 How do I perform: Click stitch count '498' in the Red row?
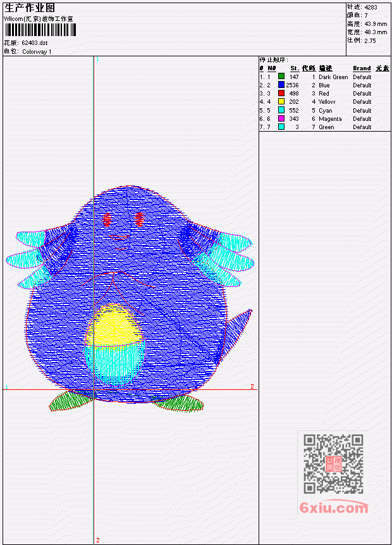pos(294,94)
